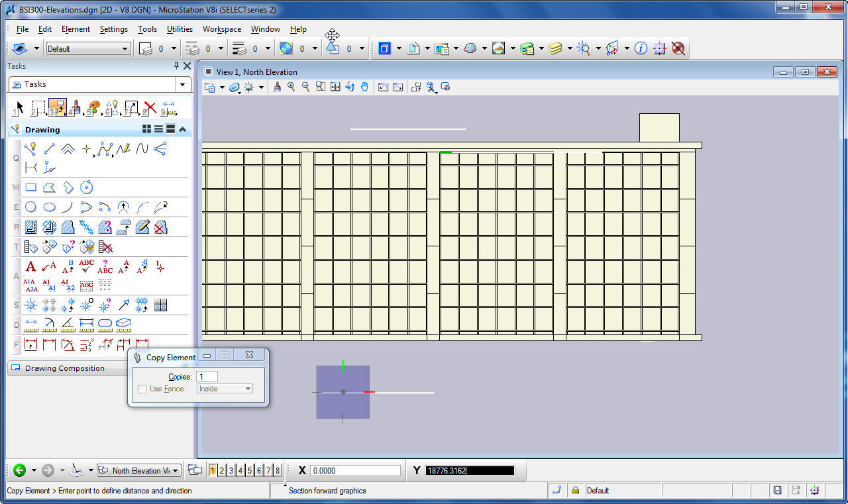Toggle view 7 button

[x=268, y=470]
